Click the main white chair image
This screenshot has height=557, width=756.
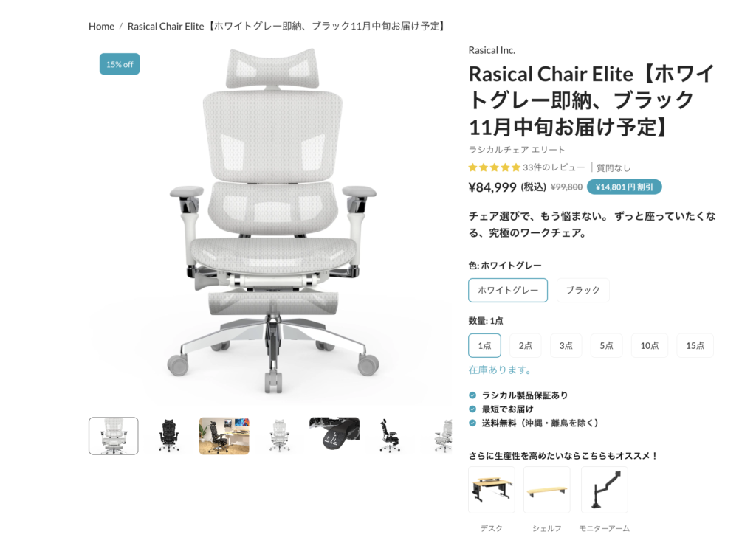pyautogui.click(x=273, y=221)
